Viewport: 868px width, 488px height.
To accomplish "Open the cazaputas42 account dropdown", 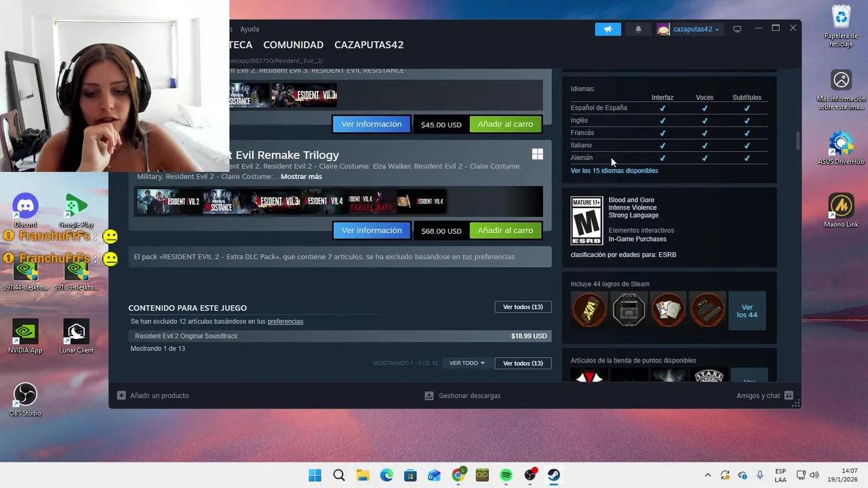I will 689,29.
